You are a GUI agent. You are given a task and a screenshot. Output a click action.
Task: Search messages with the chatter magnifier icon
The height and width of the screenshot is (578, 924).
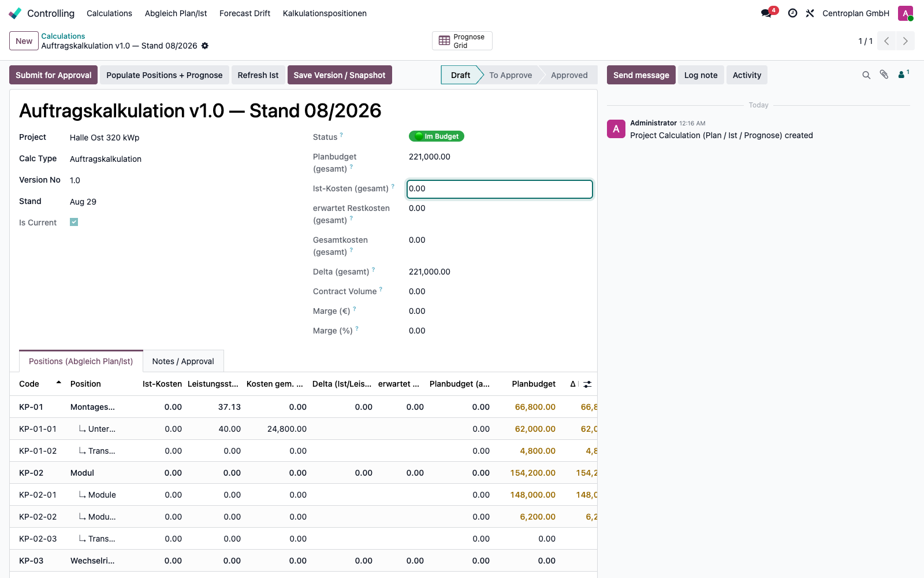click(866, 75)
